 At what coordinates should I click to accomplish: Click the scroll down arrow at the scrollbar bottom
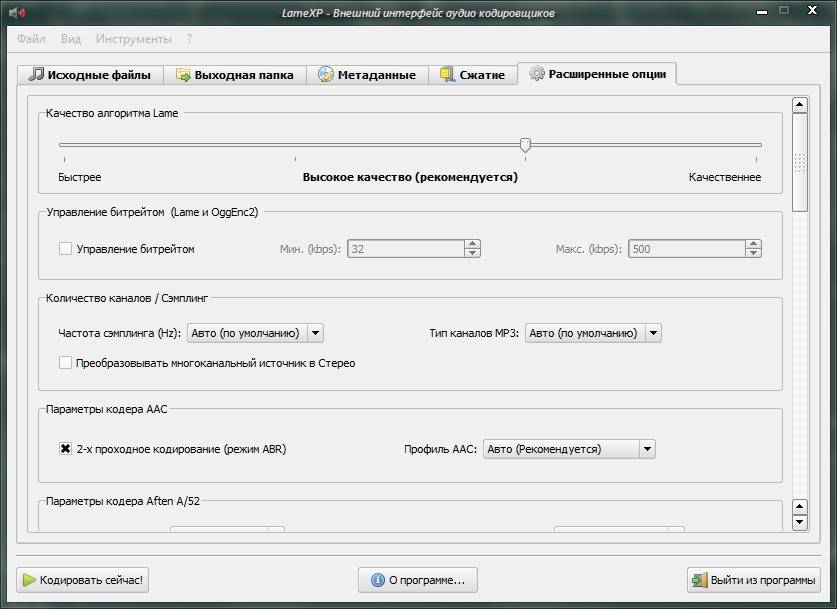click(x=800, y=523)
